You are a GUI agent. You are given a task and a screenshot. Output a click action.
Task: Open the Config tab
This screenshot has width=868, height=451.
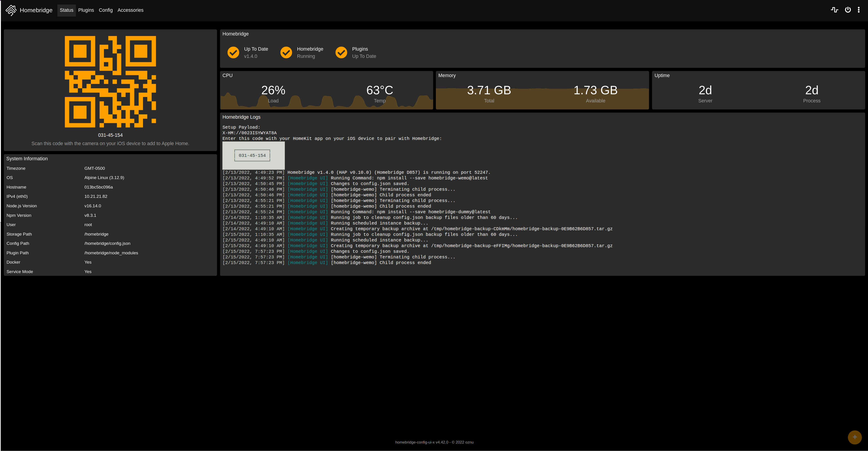coord(105,10)
